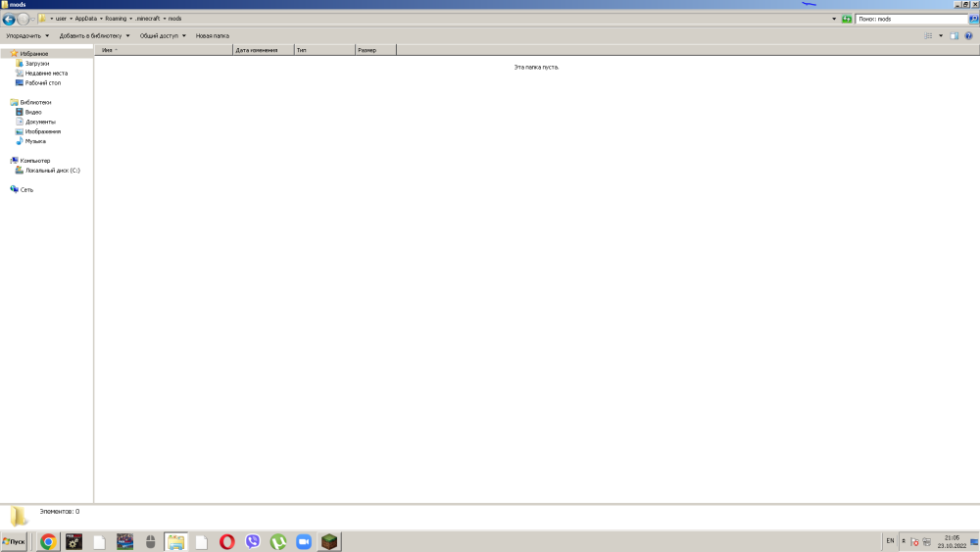980x552 pixels.
Task: Launch the soccer game taskbar icon
Action: [125, 541]
